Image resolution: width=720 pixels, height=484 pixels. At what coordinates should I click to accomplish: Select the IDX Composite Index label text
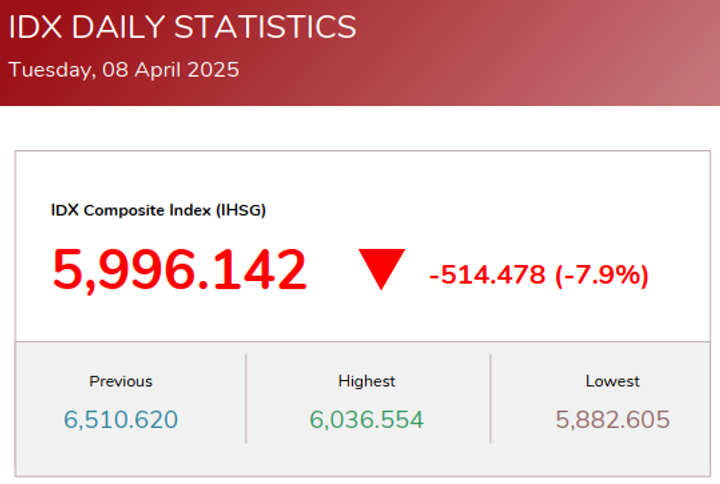click(x=130, y=210)
